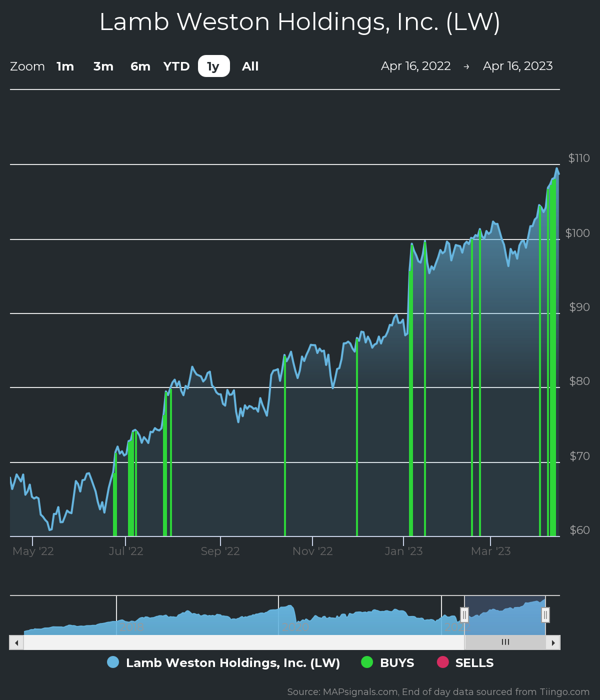Click the Sep '22 axis label

point(220,551)
